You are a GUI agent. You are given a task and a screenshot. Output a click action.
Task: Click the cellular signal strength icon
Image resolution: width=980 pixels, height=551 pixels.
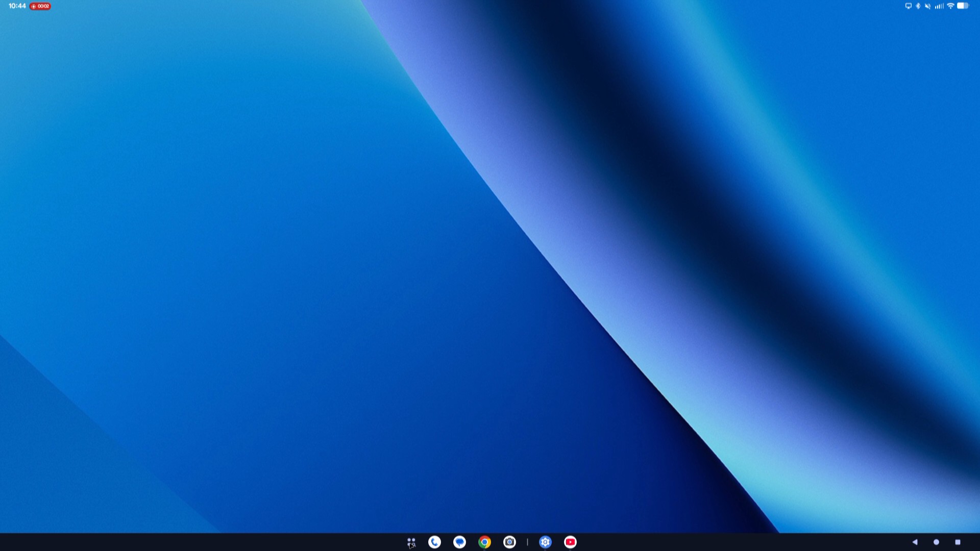pyautogui.click(x=939, y=6)
